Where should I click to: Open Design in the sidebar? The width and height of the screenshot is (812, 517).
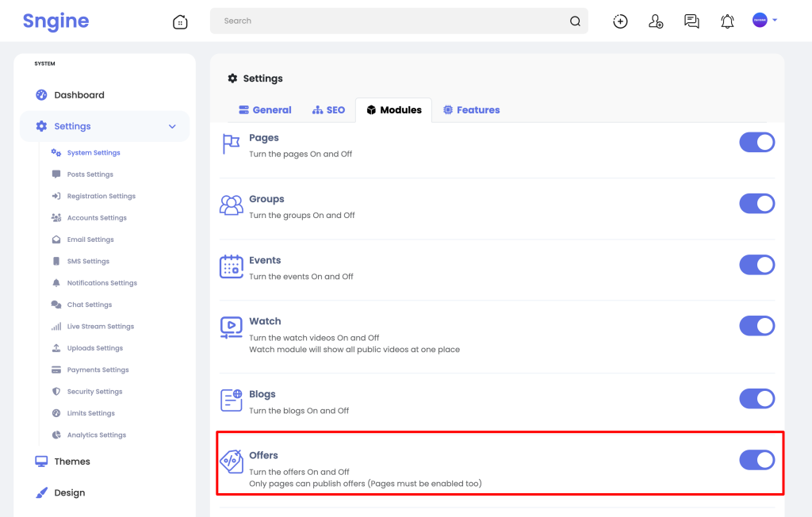[70, 492]
